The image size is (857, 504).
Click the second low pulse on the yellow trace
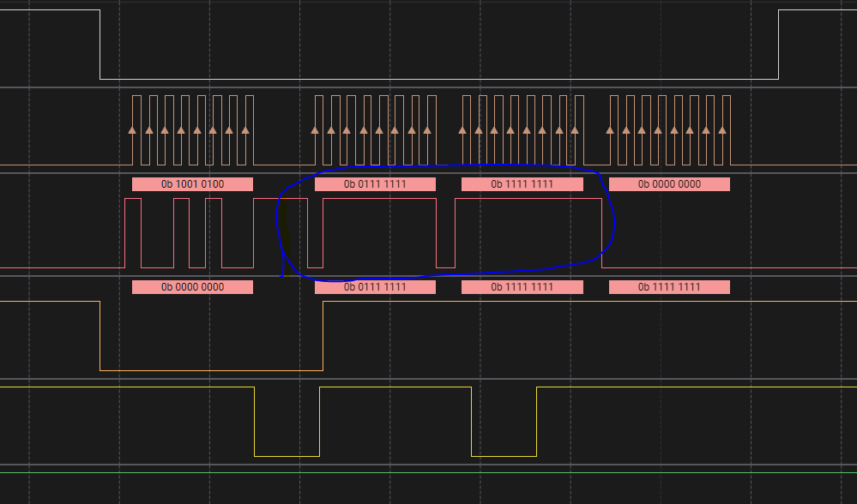504,422
